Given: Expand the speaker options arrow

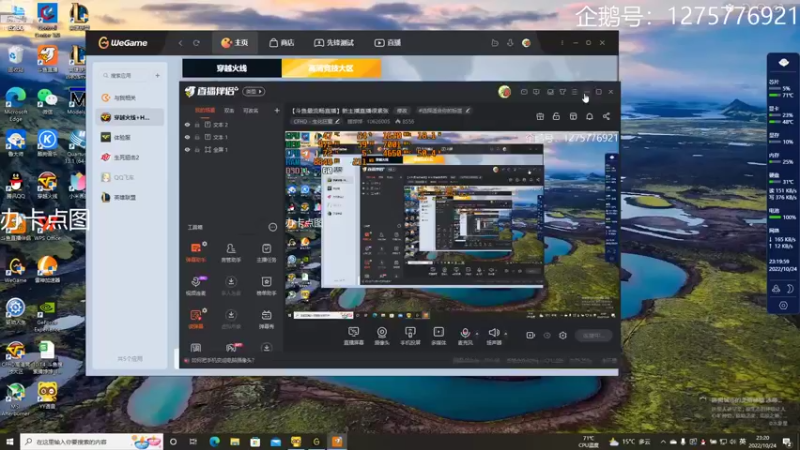Looking at the screenshot, I should (x=506, y=334).
